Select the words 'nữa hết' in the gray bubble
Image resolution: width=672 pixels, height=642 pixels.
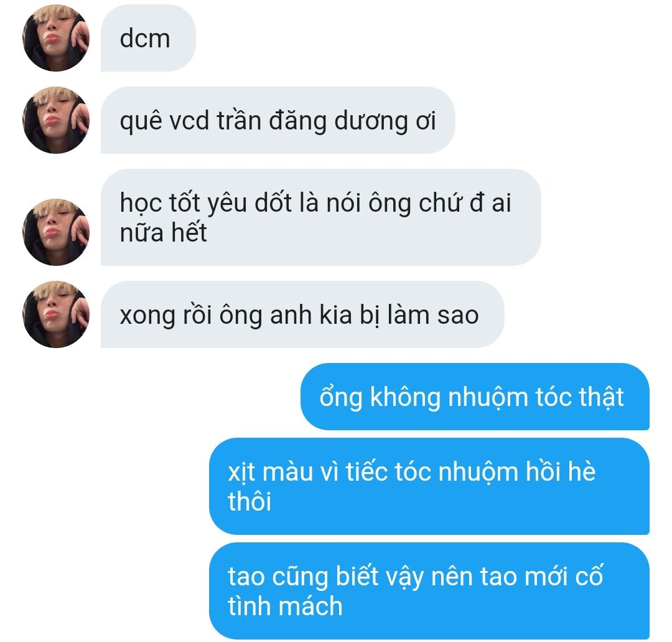163,233
